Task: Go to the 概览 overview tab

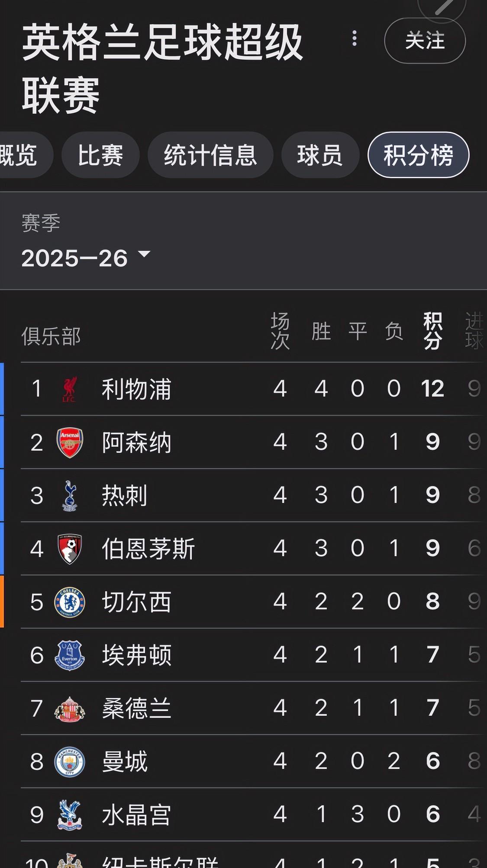Action: tap(19, 155)
